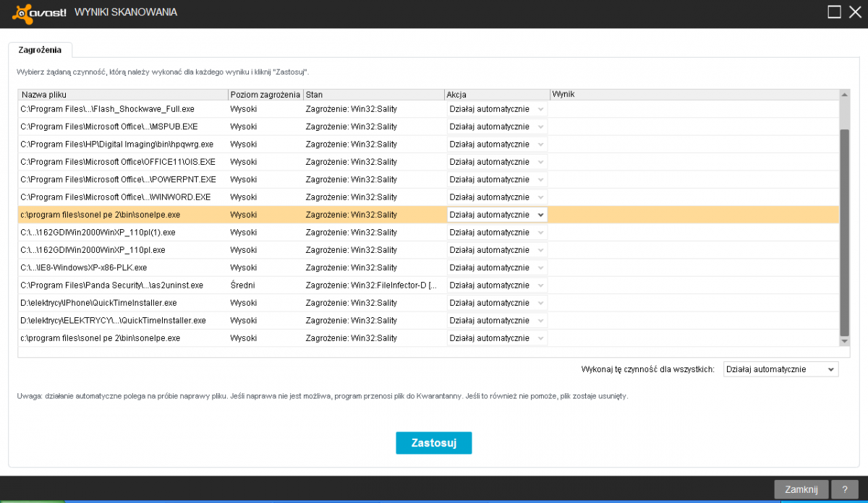Select the Panda Security as2uninst.exe file name
Image resolution: width=868 pixels, height=503 pixels.
(x=112, y=285)
